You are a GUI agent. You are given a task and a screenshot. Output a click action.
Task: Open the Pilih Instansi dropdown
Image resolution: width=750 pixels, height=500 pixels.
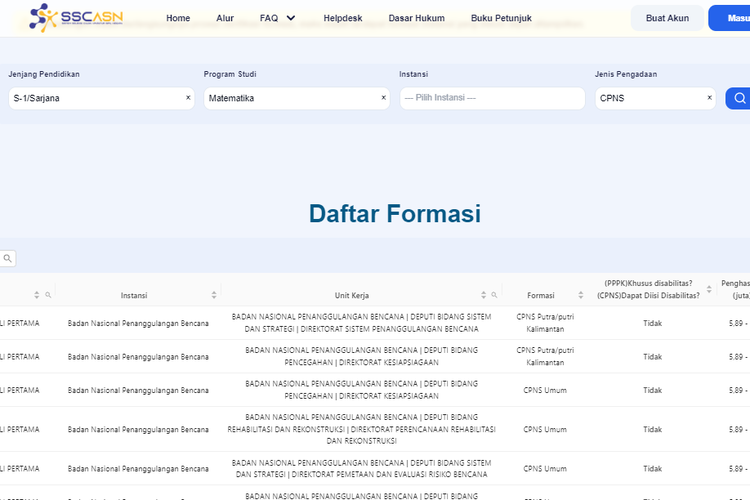point(491,98)
